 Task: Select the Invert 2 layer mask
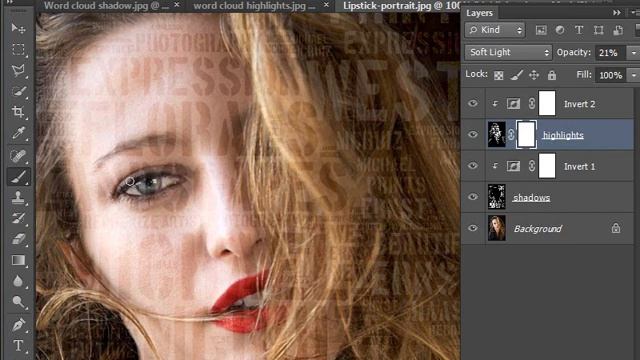(547, 103)
